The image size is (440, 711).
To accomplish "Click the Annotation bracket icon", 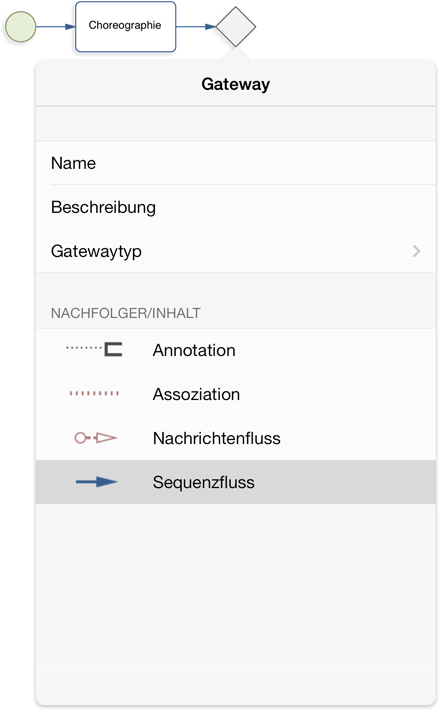I will point(94,350).
